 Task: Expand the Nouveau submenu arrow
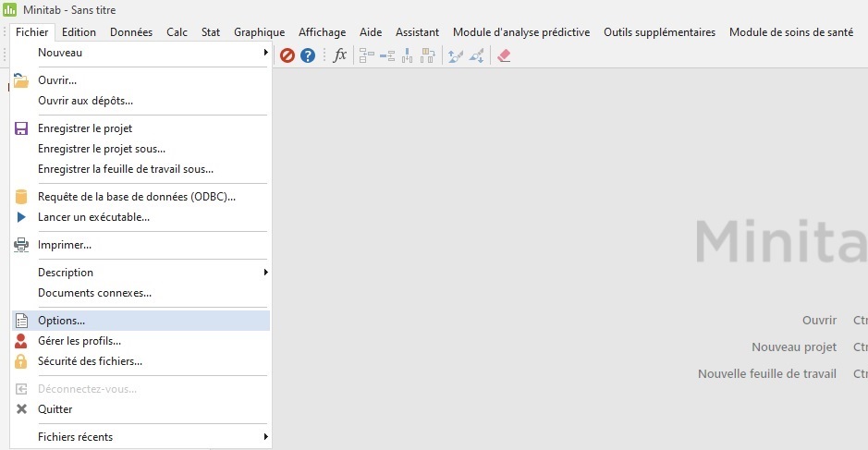265,53
